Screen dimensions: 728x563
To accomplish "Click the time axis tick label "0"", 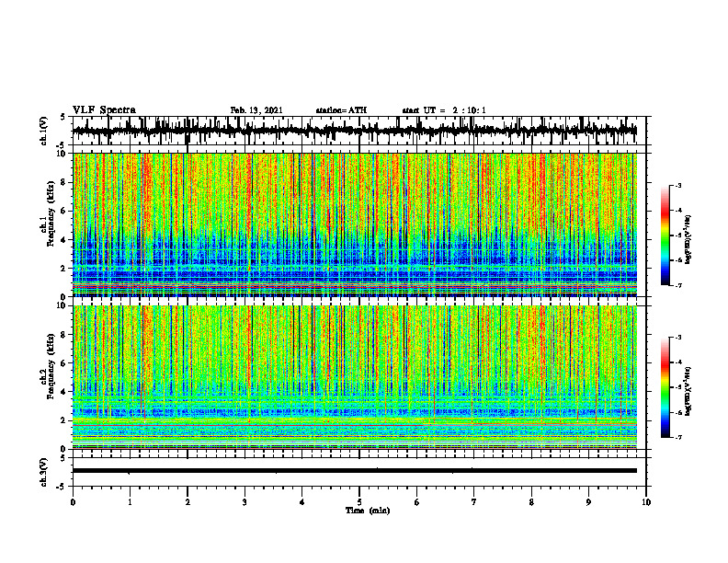I will point(73,502).
